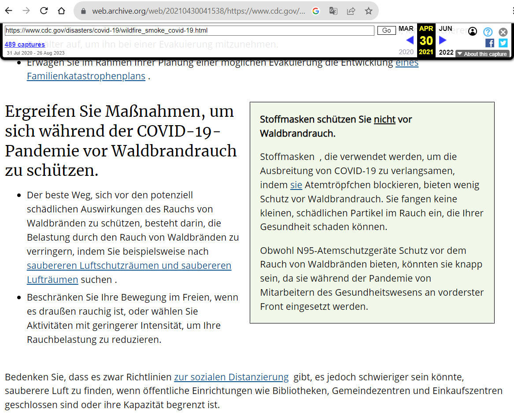The height and width of the screenshot is (420, 514).
Task: Go to browser home page icon
Action: click(62, 11)
